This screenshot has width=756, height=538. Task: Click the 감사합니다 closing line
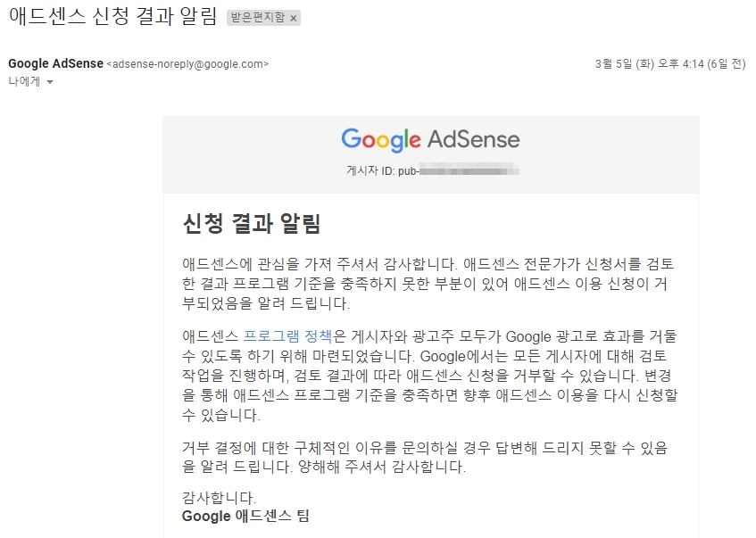coord(219,498)
